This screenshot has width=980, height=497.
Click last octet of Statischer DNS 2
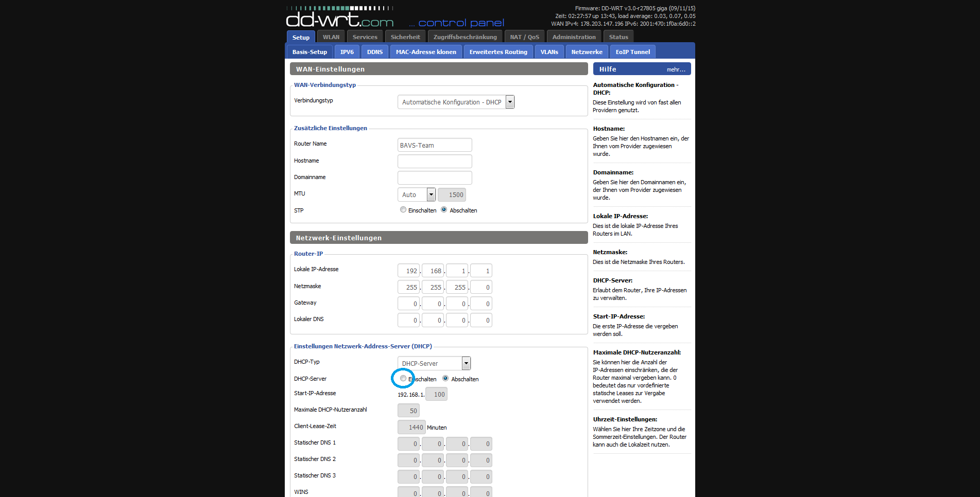[482, 460]
